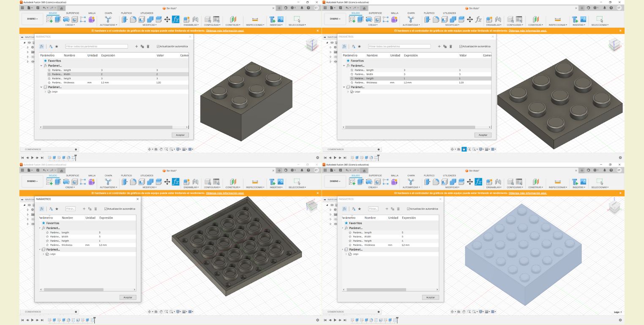Click Pan hand icon in top-right navigation bar

[x=464, y=149]
